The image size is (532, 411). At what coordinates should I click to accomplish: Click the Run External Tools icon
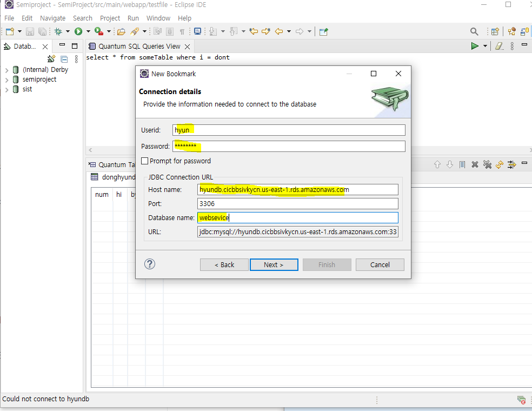(99, 31)
